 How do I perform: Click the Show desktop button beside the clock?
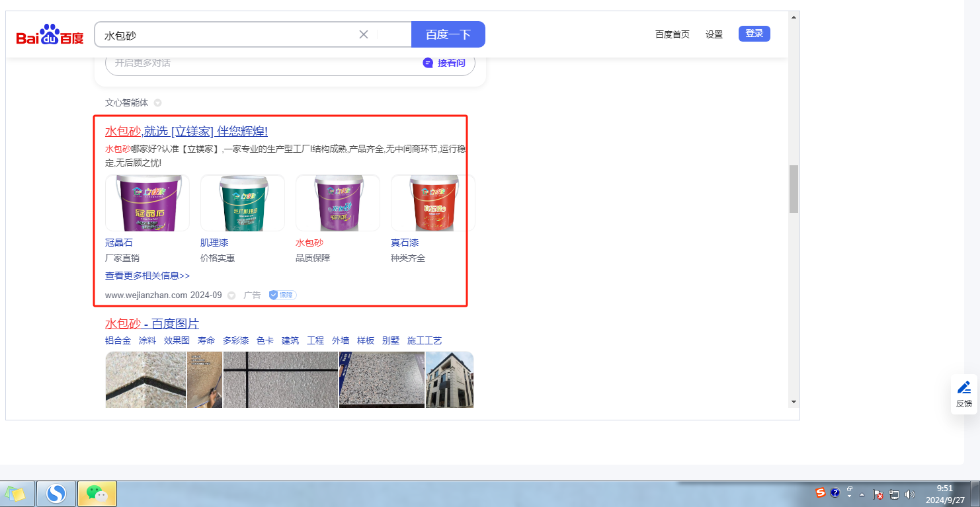(x=976, y=494)
